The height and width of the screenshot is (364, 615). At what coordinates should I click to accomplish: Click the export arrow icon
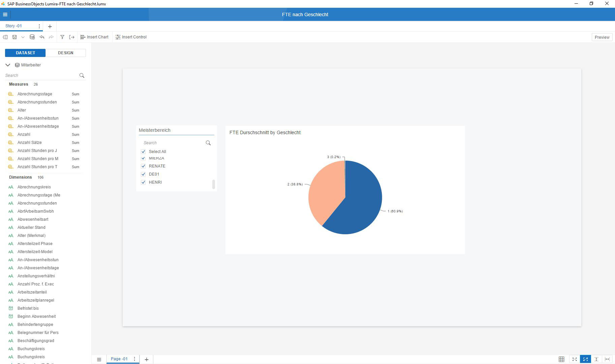pos(72,37)
